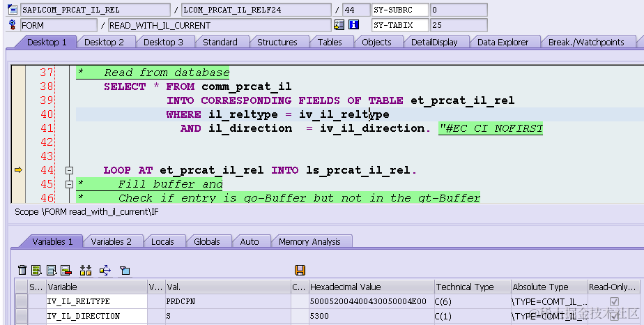Open the Data Explorer tab
This screenshot has width=644, height=325.
pyautogui.click(x=503, y=42)
